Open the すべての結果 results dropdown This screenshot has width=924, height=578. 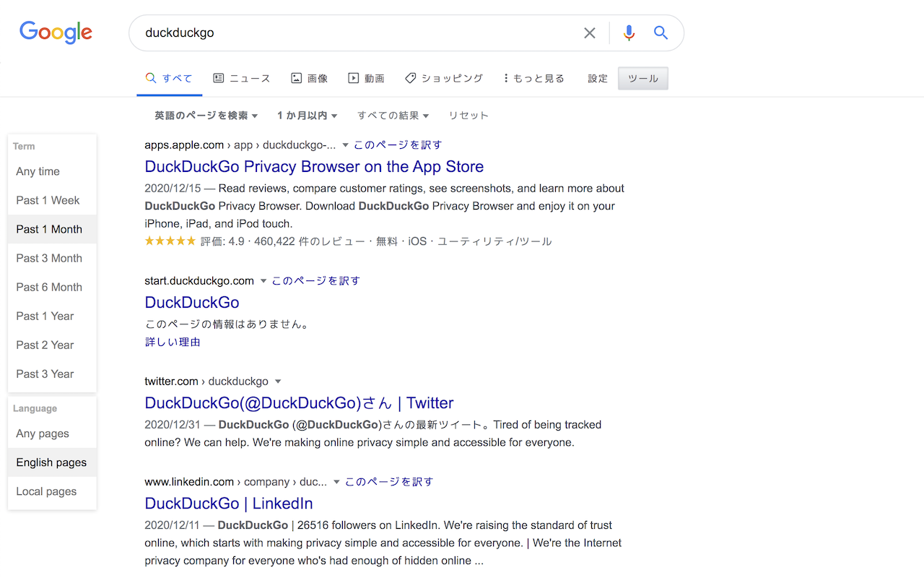393,115
